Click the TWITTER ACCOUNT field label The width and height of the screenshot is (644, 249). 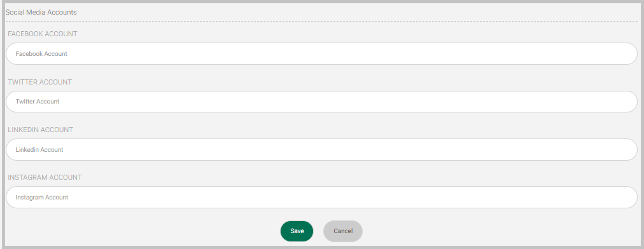pyautogui.click(x=40, y=82)
